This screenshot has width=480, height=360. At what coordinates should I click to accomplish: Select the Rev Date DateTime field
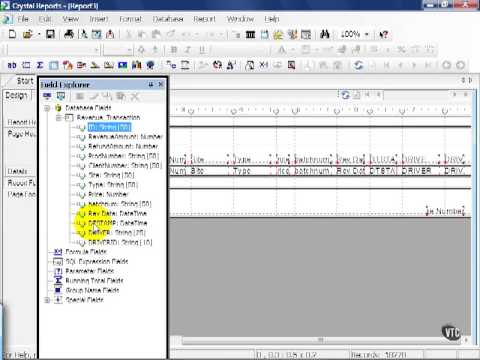point(117,213)
